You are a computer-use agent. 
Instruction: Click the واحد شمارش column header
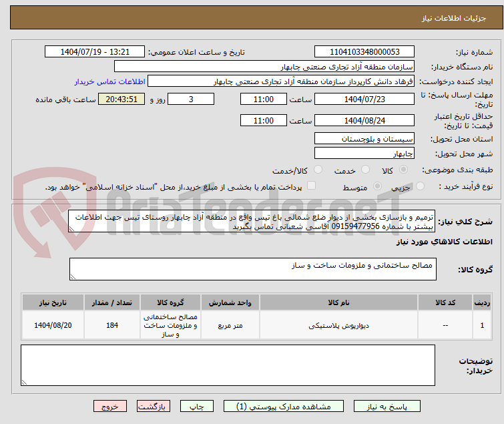tap(230, 302)
